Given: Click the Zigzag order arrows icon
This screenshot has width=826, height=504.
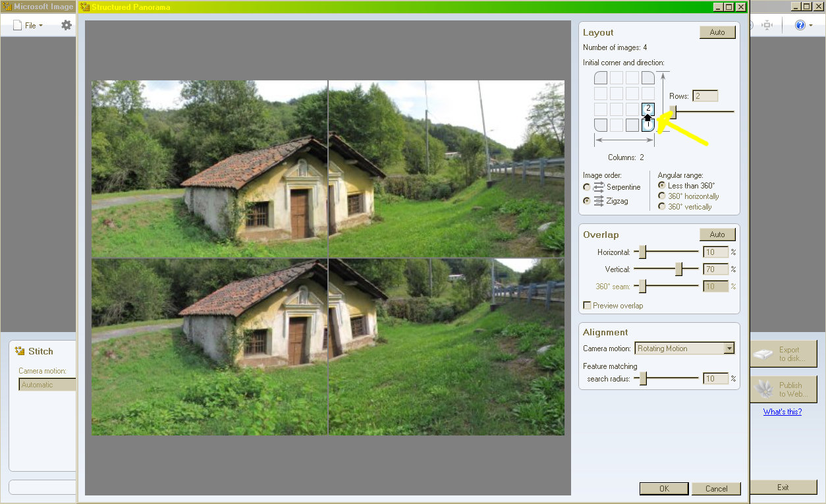Looking at the screenshot, I should point(599,201).
